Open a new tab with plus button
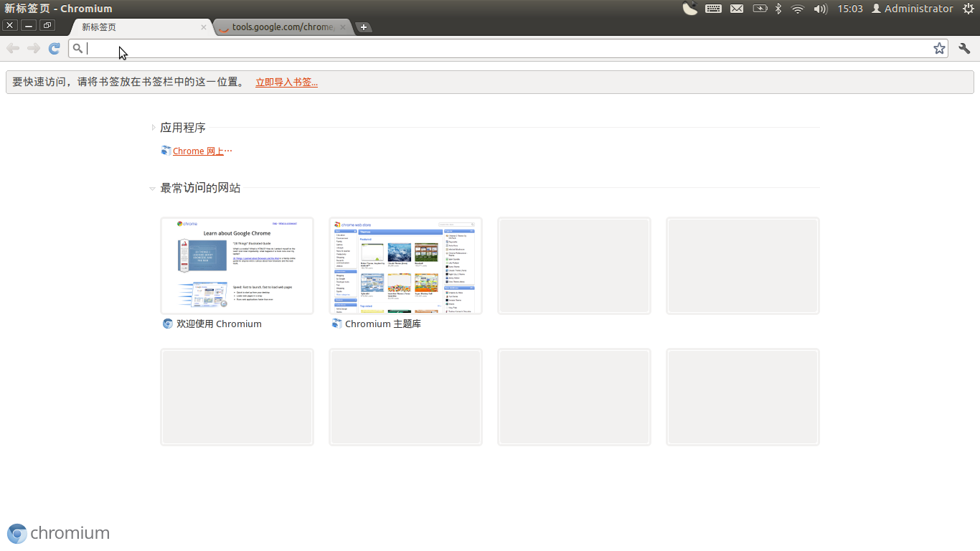Image resolution: width=980 pixels, height=551 pixels. (x=364, y=27)
